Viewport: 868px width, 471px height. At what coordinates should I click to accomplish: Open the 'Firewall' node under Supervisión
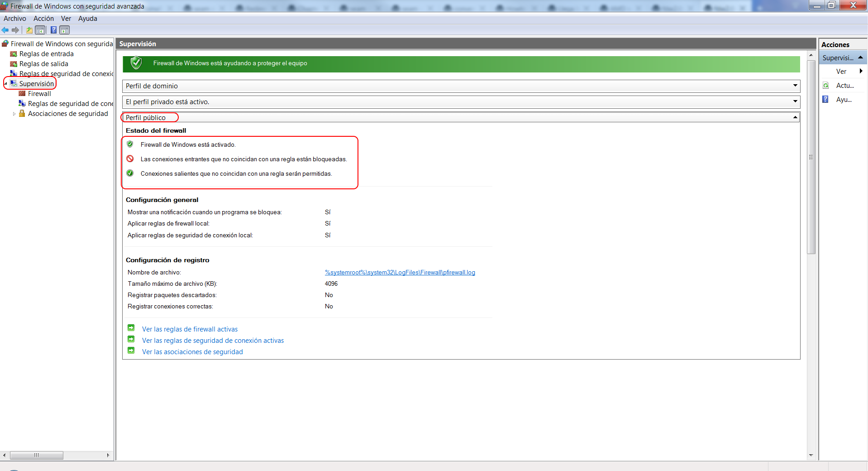coord(39,94)
